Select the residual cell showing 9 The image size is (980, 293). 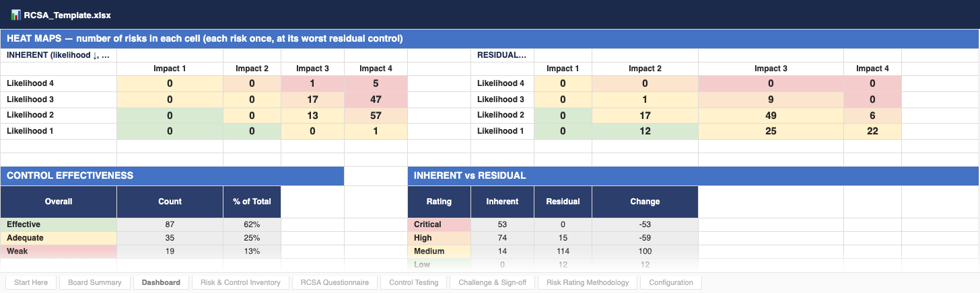point(771,99)
